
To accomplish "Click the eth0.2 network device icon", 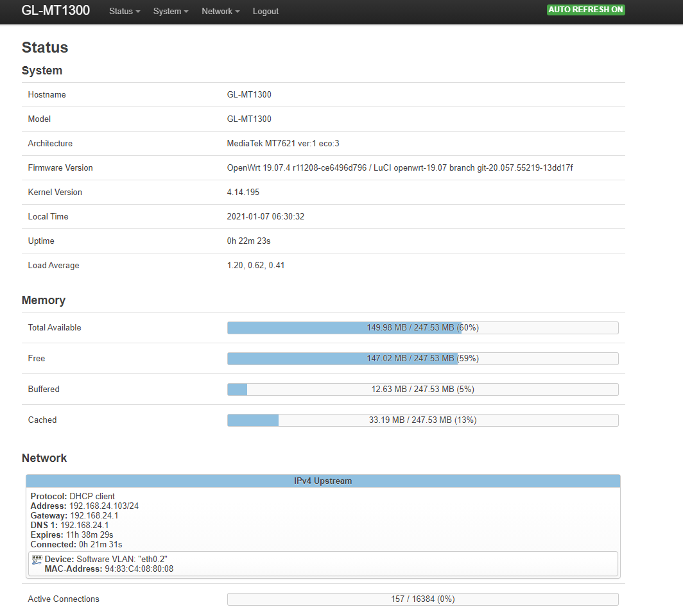I will [37, 560].
